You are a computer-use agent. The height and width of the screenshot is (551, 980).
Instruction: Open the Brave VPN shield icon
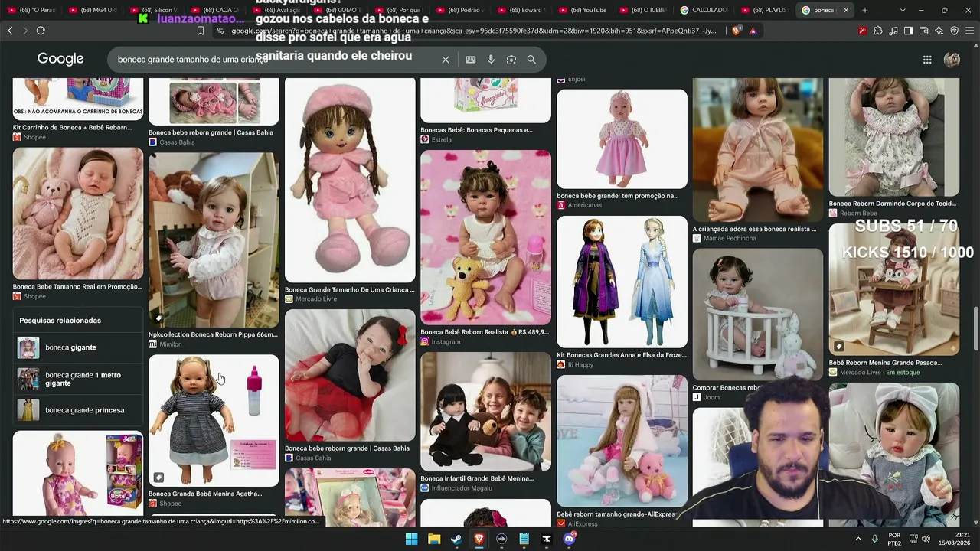[x=954, y=31]
